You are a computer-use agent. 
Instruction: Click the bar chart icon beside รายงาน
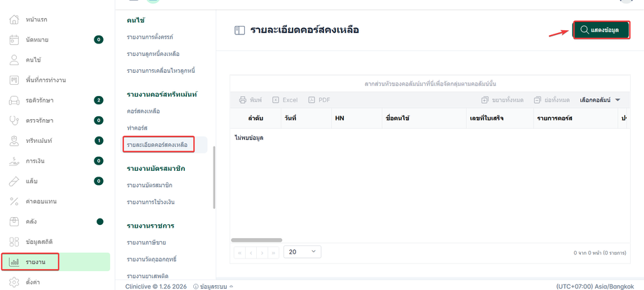coord(15,262)
